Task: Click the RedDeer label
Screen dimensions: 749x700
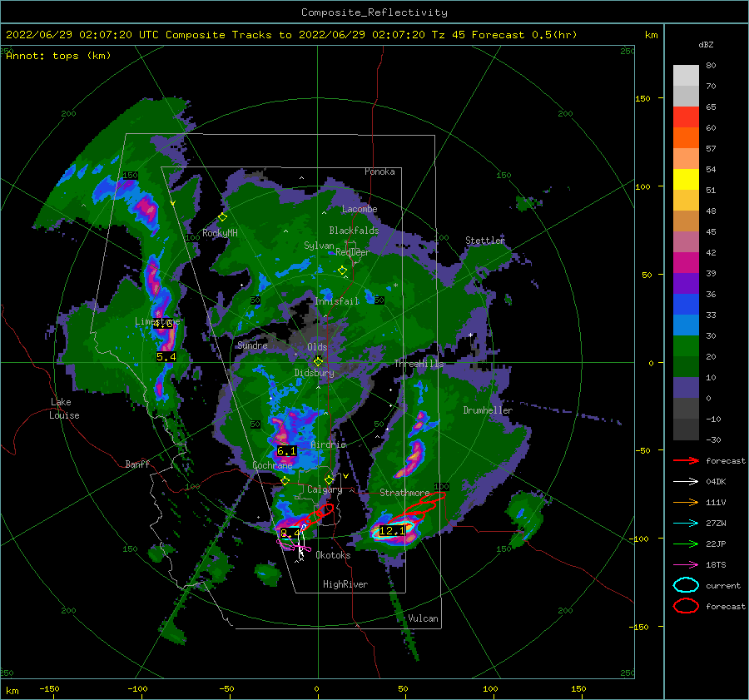Action: click(x=353, y=252)
